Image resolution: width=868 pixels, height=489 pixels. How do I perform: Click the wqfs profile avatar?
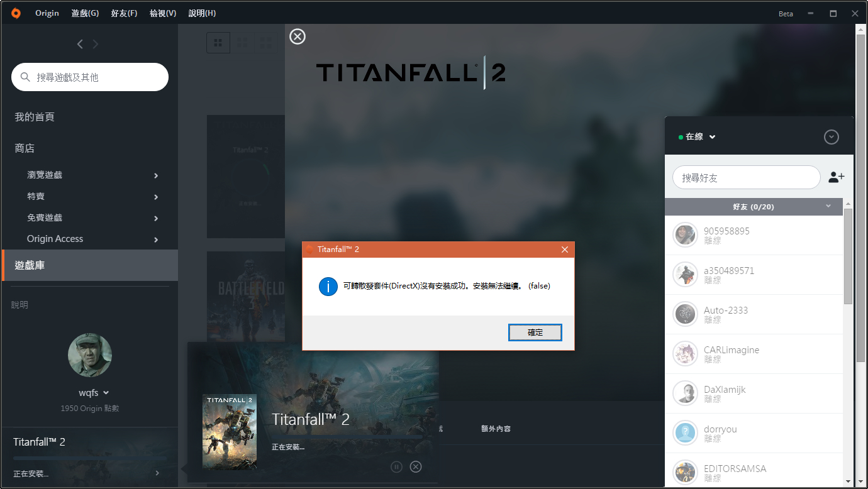click(x=90, y=355)
